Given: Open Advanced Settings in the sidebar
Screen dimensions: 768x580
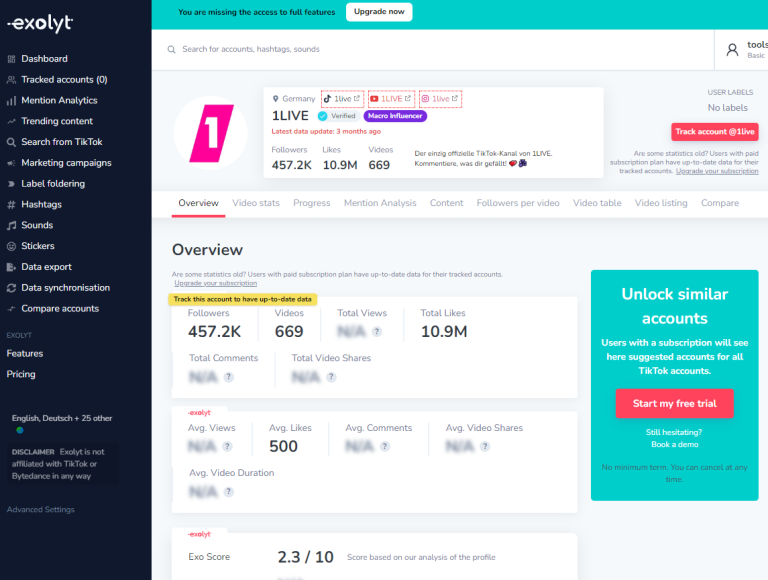Looking at the screenshot, I should click(x=41, y=509).
